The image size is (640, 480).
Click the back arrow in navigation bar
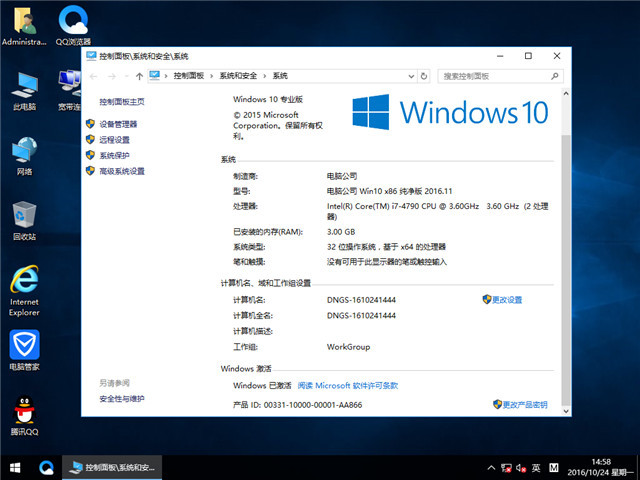pyautogui.click(x=94, y=76)
